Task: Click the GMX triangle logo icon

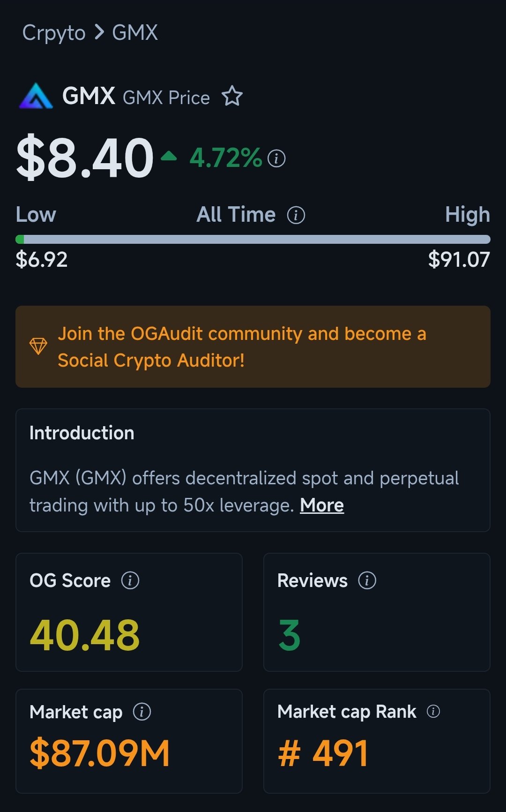Action: point(36,96)
